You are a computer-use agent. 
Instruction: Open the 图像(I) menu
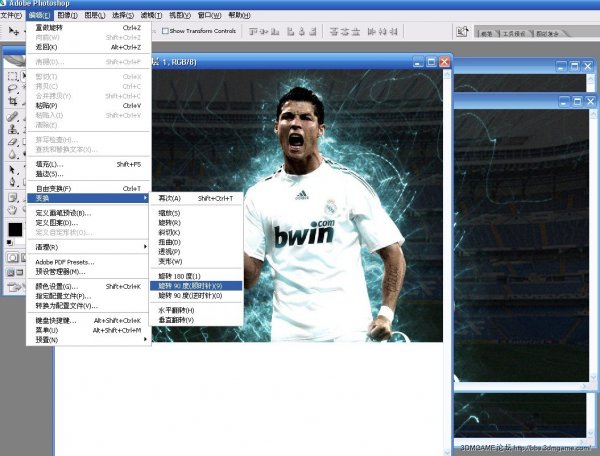68,16
